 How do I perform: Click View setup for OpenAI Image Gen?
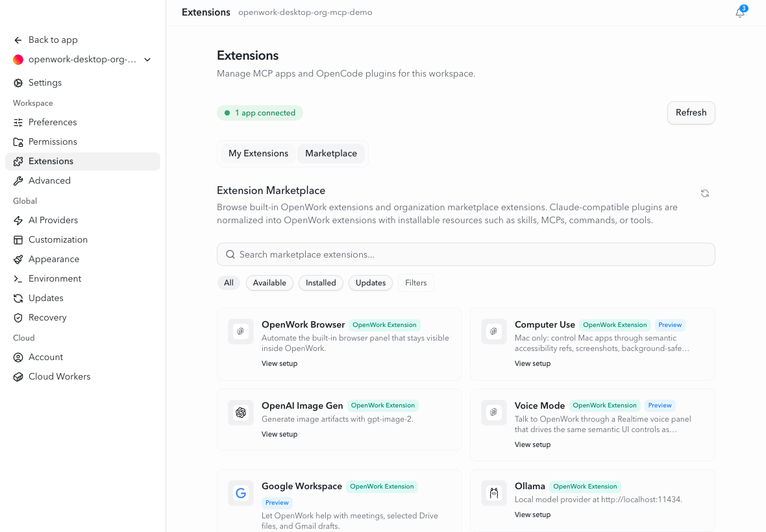279,435
